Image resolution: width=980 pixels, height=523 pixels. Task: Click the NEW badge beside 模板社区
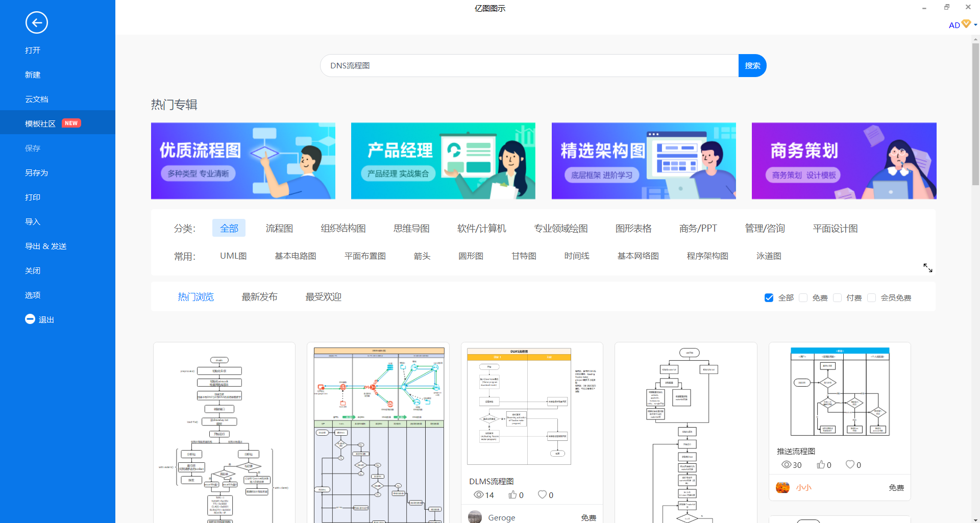coord(71,123)
